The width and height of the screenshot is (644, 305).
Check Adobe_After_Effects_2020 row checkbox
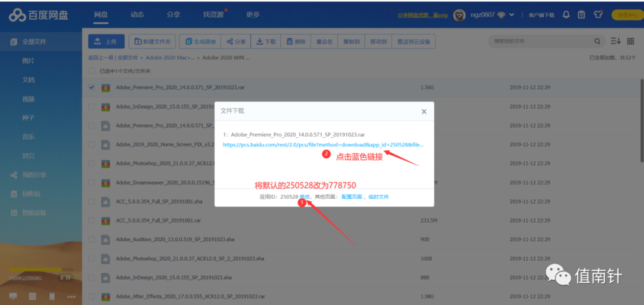click(92, 296)
